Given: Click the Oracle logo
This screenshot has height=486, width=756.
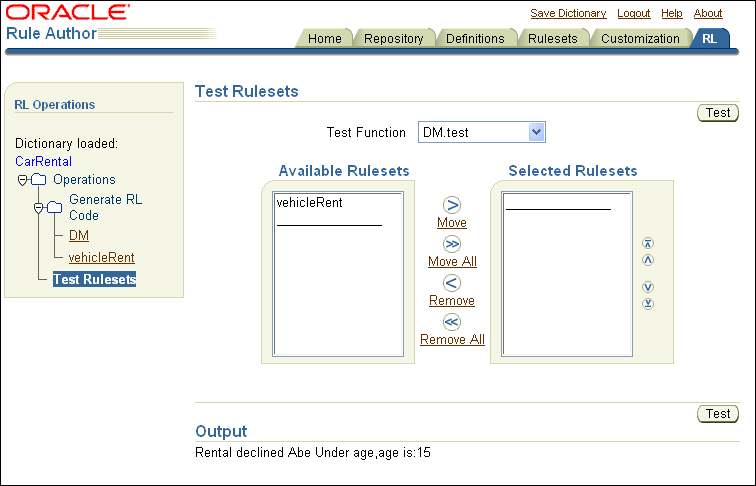Looking at the screenshot, I should pos(68,12).
